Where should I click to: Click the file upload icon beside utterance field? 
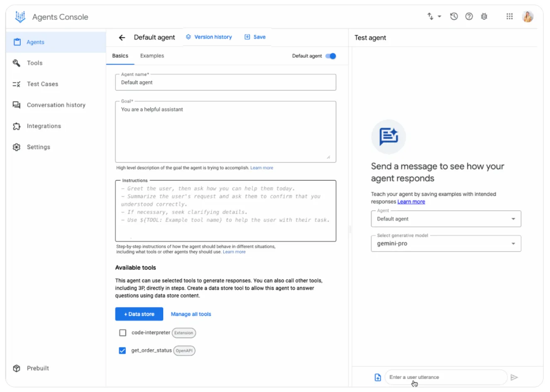pos(378,377)
